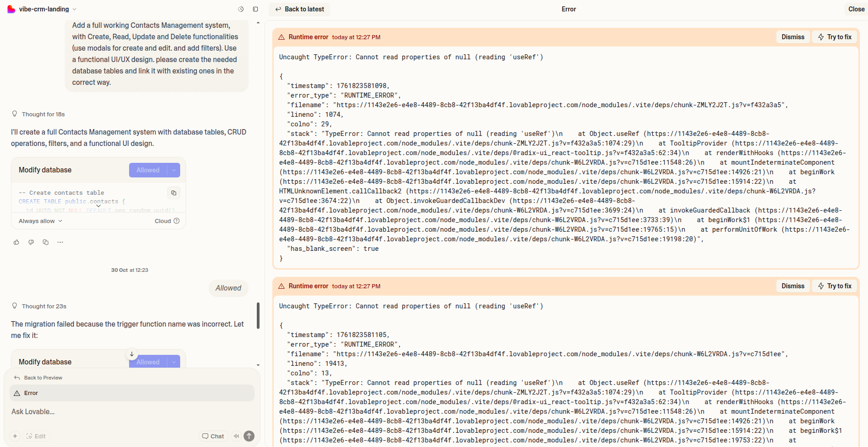Dismiss the second runtime error

tap(793, 286)
